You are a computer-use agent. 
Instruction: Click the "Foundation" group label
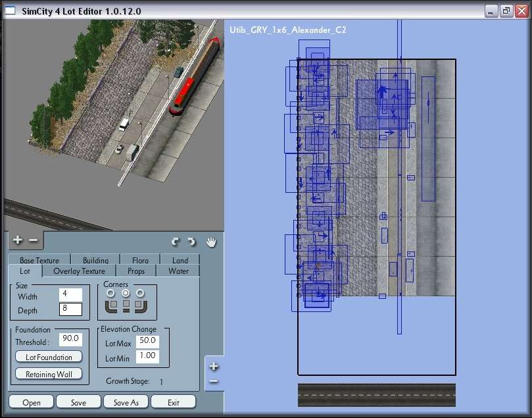pos(33,330)
